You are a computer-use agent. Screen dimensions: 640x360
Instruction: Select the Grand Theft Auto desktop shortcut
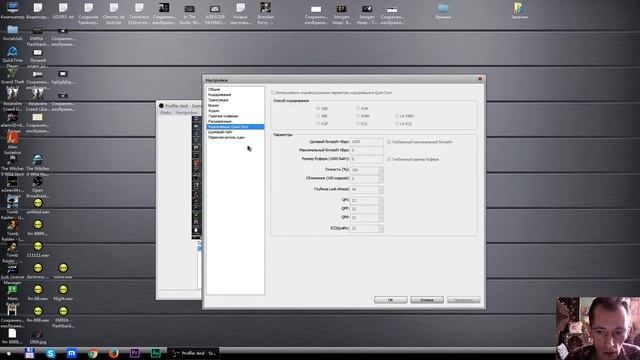point(12,76)
